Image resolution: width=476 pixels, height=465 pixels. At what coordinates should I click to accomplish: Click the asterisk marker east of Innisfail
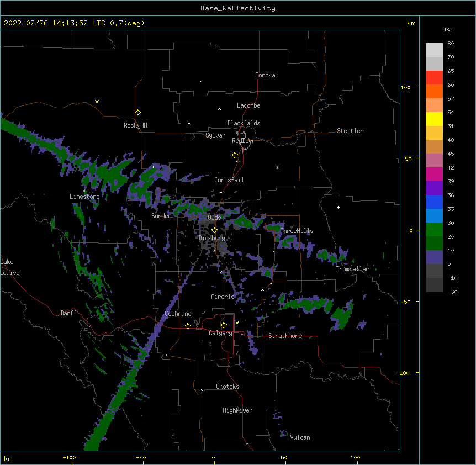(x=277, y=167)
